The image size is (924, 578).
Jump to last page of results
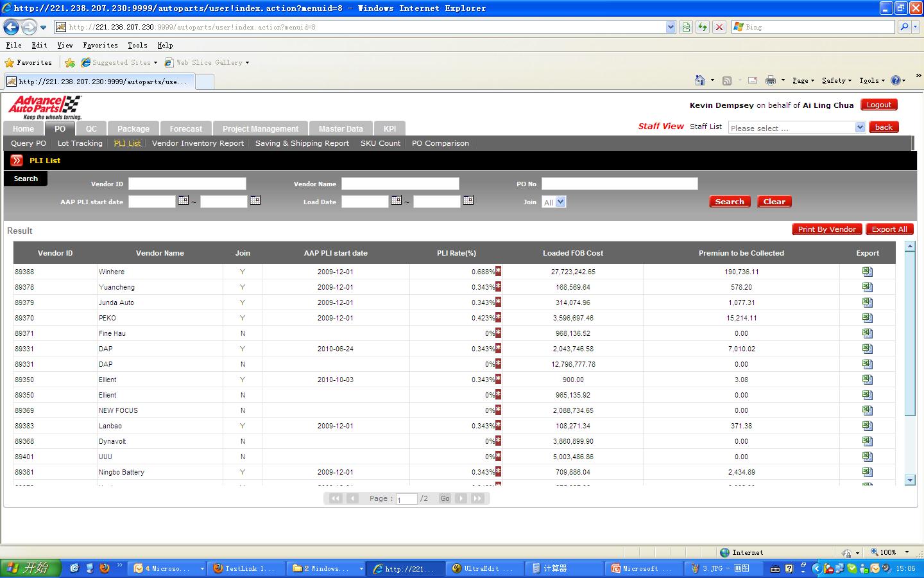click(477, 498)
